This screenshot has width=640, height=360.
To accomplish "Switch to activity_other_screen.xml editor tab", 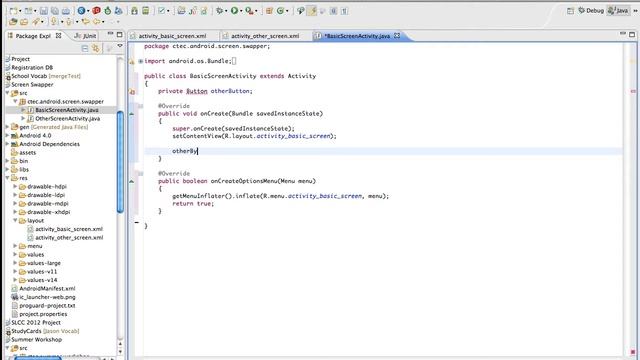I will [x=265, y=36].
